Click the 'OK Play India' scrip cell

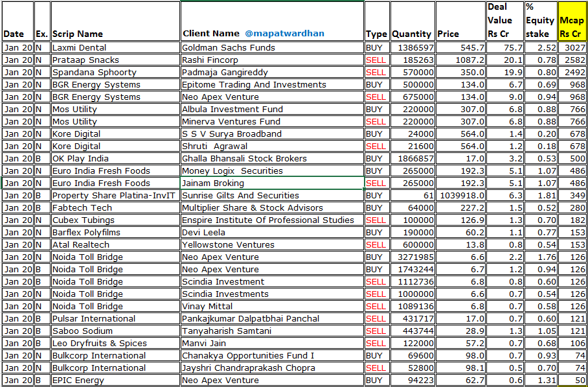coord(115,158)
